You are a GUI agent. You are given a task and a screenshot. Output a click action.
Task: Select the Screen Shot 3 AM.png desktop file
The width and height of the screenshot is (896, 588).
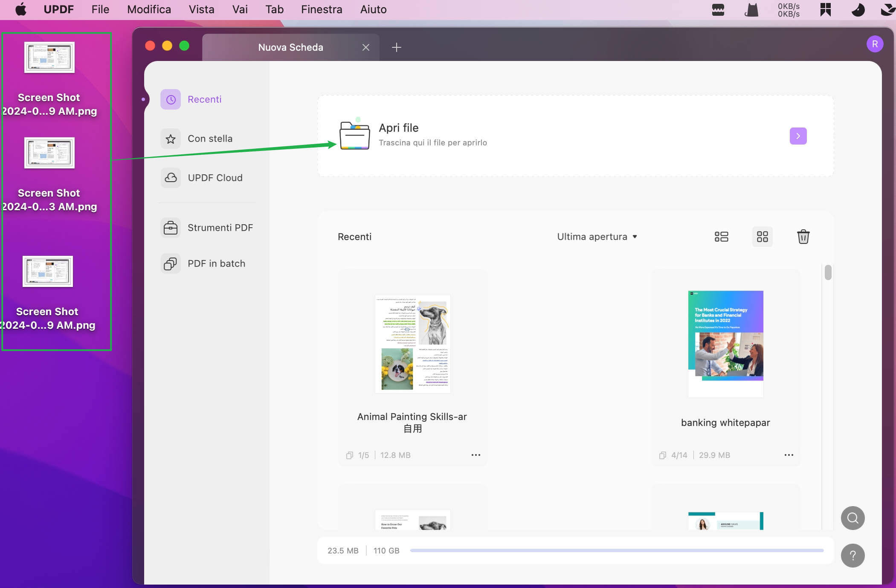49,175
